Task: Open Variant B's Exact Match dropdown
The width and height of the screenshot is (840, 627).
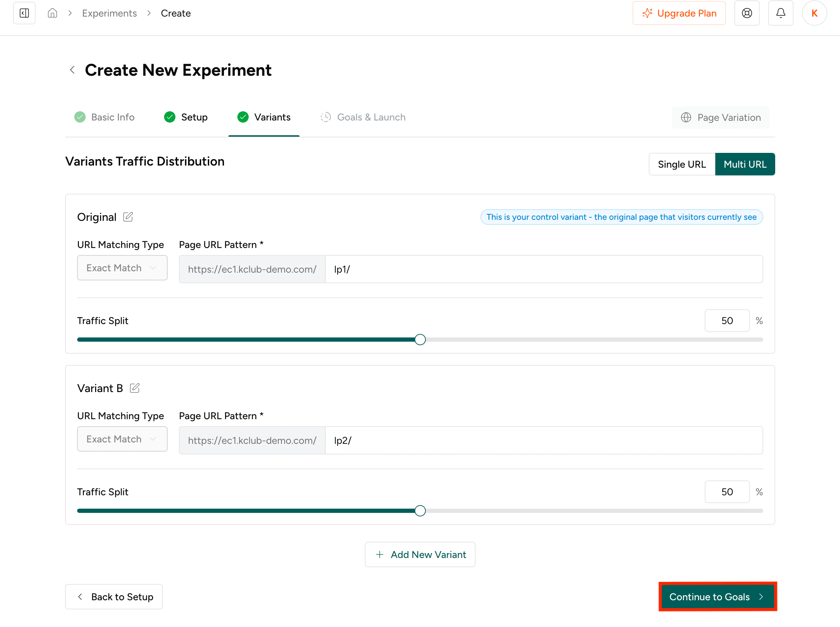Action: [x=122, y=439]
